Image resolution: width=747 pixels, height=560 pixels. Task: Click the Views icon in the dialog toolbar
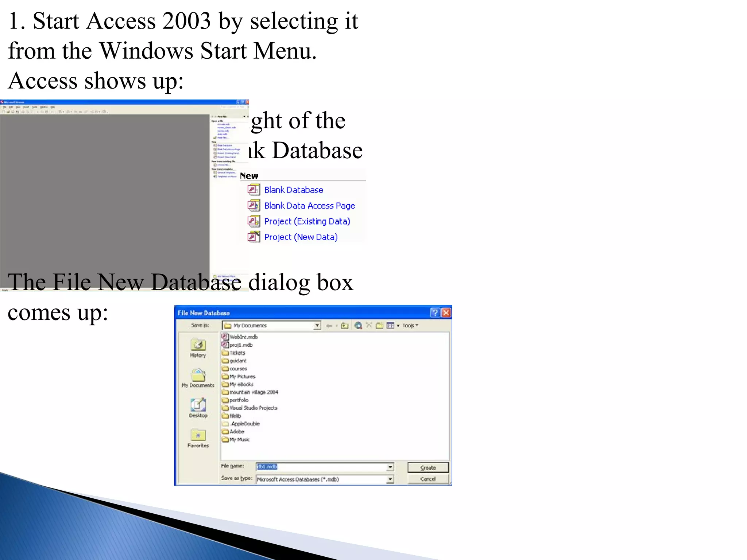click(x=390, y=326)
